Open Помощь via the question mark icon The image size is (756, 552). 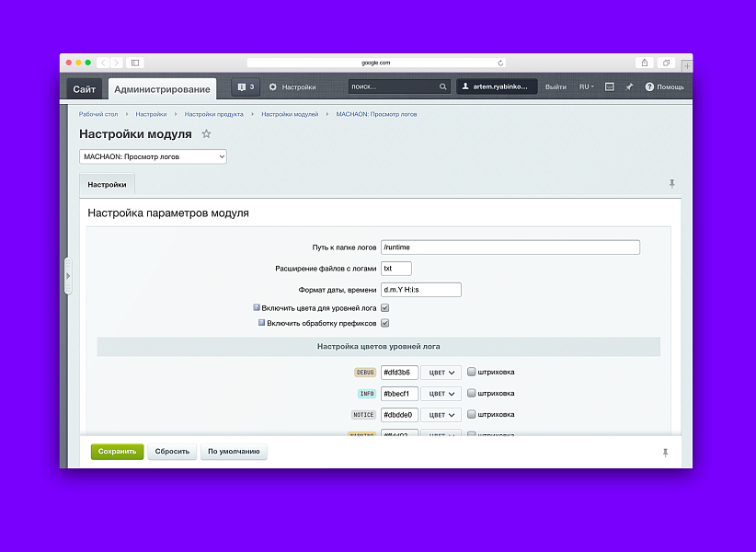649,87
